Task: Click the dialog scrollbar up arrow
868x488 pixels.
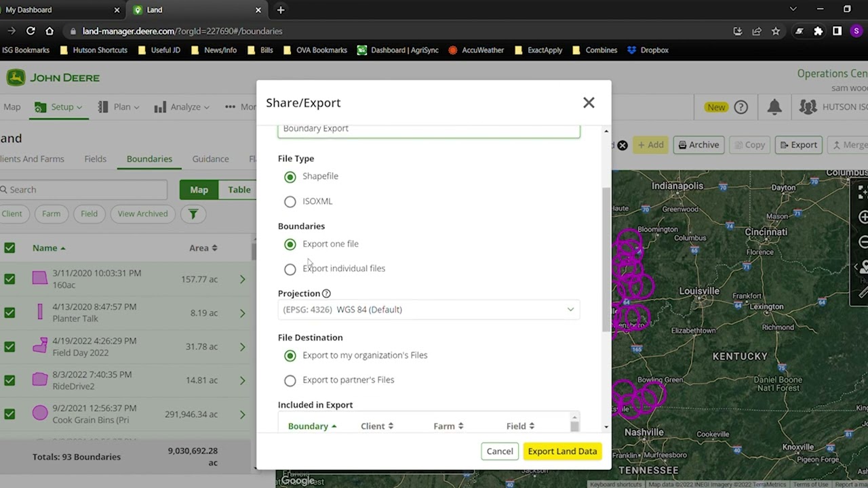Action: click(606, 131)
